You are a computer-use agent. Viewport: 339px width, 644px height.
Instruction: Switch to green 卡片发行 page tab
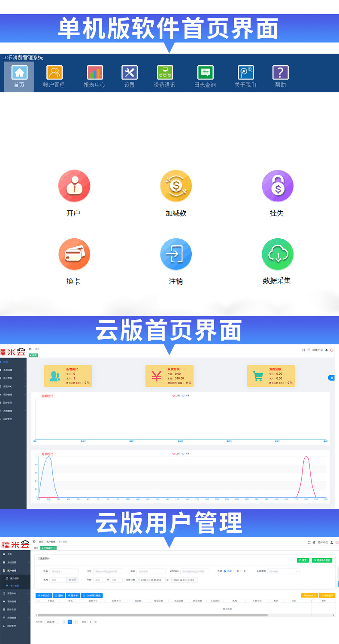[48, 548]
